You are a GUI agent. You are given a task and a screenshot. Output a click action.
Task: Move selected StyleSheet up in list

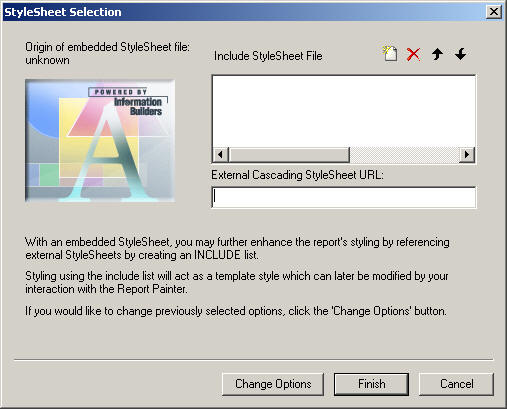point(437,54)
